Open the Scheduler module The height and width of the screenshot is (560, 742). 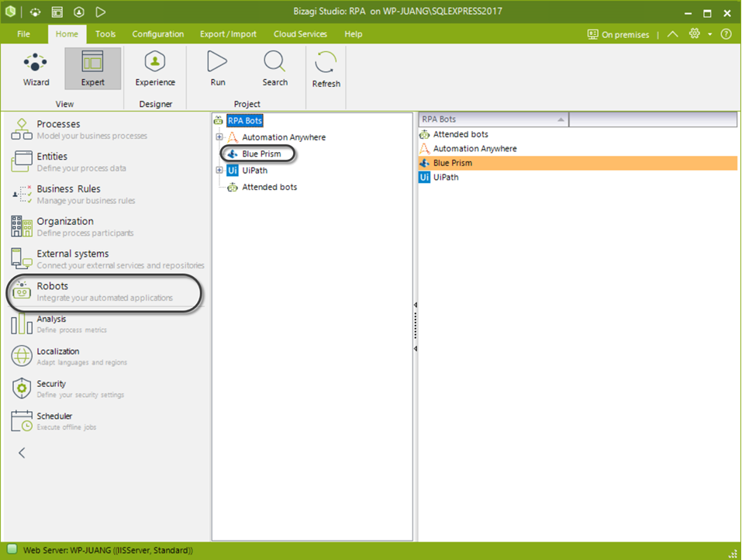tap(106, 421)
